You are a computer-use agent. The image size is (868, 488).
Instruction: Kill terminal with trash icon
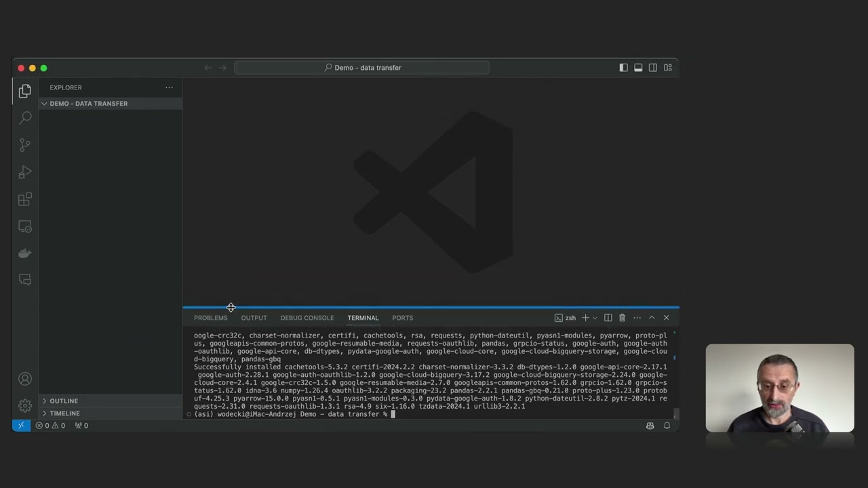622,318
